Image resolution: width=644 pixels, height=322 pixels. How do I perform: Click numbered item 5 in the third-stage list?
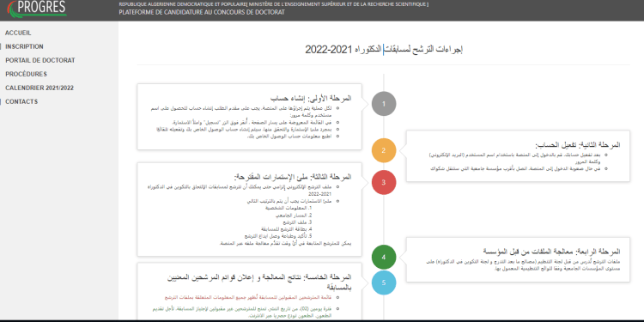278,237
